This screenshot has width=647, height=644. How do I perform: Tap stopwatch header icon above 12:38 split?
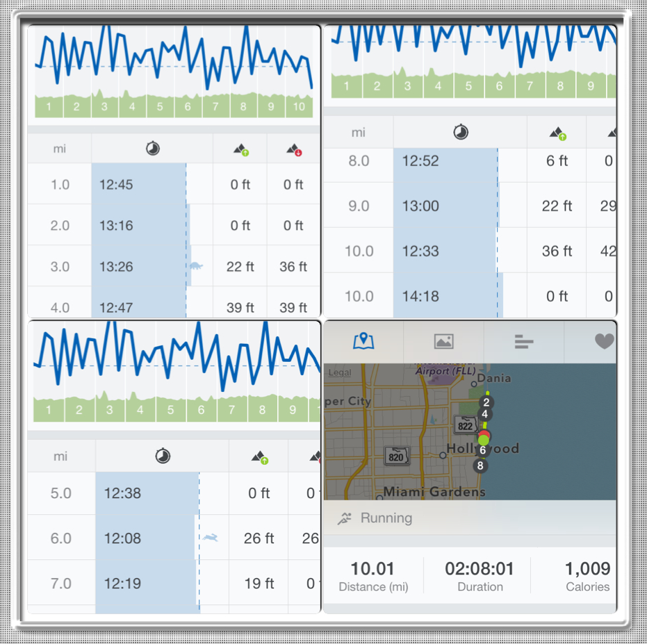coord(163,456)
